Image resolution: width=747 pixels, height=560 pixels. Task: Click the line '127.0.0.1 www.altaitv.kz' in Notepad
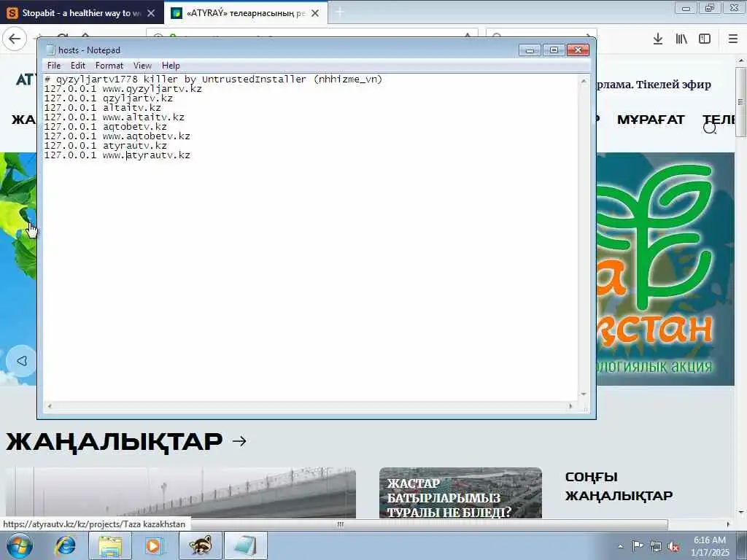pos(115,117)
